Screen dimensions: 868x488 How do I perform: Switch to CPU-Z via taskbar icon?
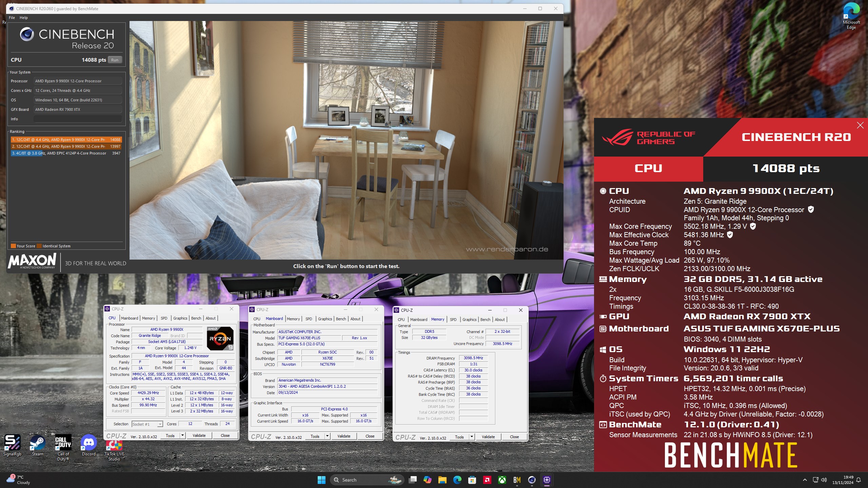pyautogui.click(x=547, y=480)
